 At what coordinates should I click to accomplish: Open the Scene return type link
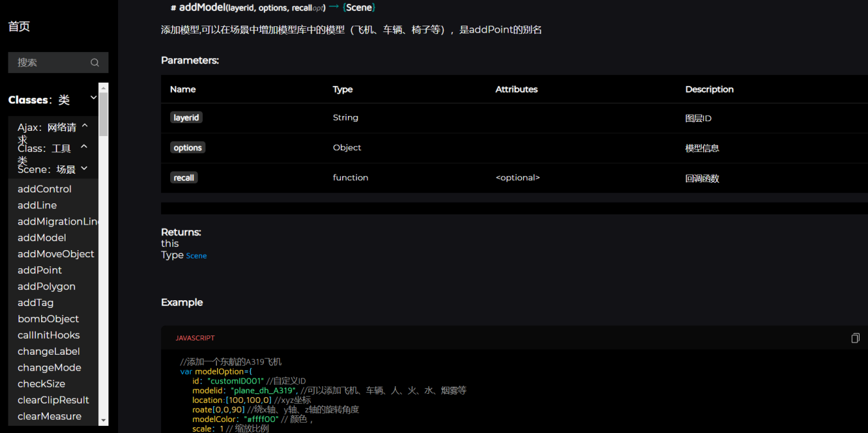tap(196, 256)
